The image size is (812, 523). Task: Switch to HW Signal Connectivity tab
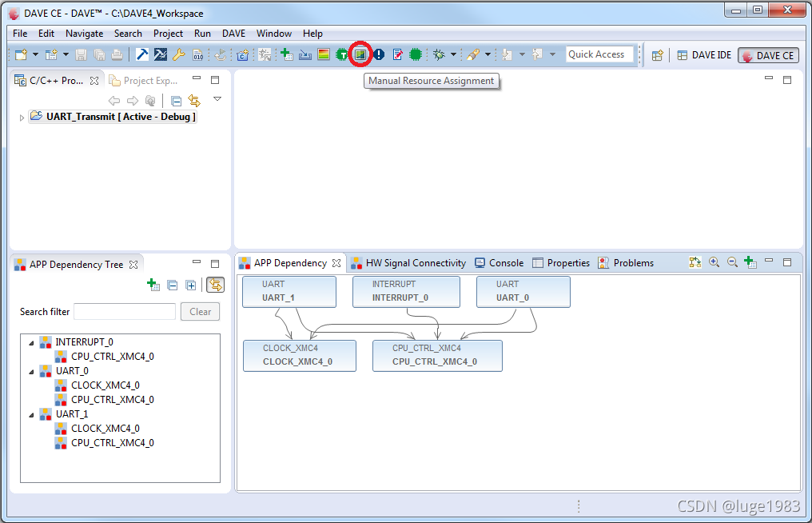[x=408, y=263]
